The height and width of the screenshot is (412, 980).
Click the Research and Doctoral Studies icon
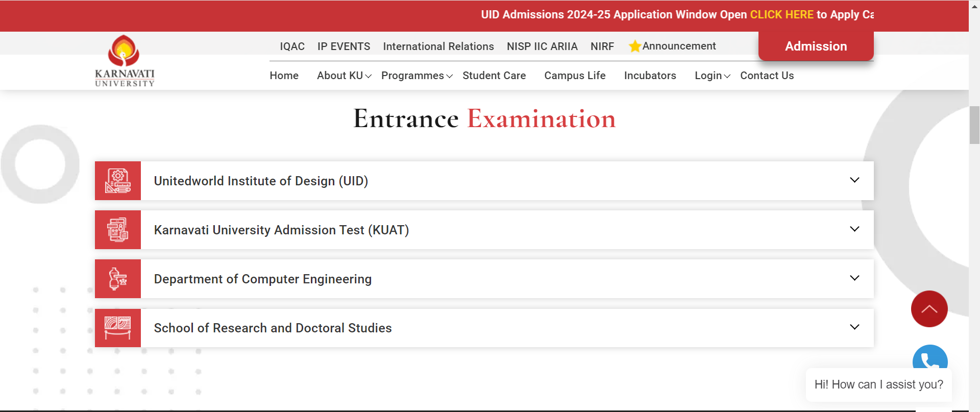[118, 328]
